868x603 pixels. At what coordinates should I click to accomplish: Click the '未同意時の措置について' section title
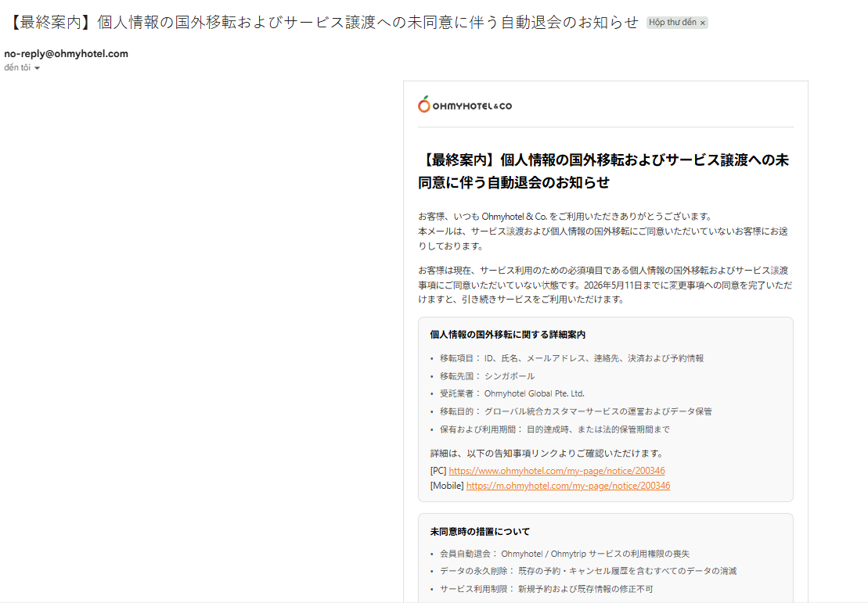(480, 532)
